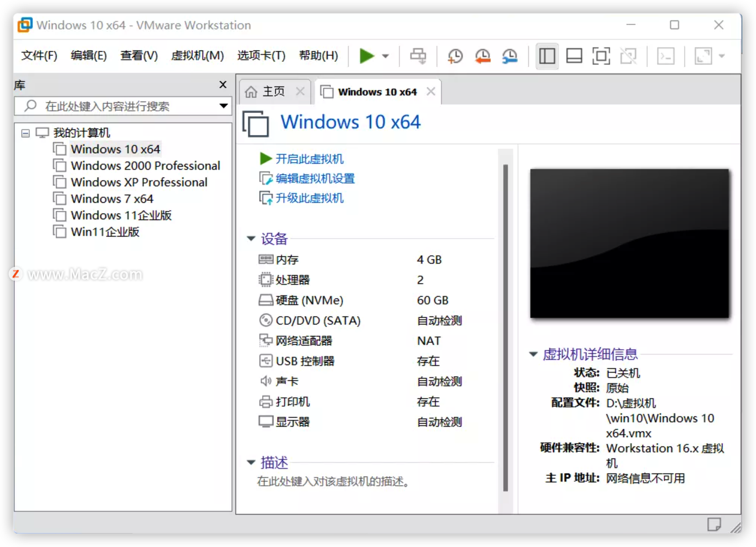
Task: Click the 打印机 printer icon
Action: pyautogui.click(x=266, y=402)
